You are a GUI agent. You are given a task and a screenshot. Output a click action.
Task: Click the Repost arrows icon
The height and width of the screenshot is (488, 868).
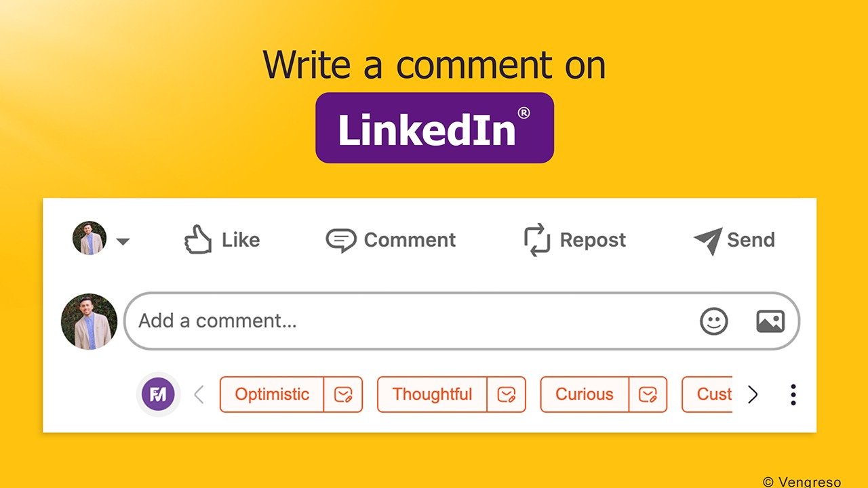(x=537, y=241)
